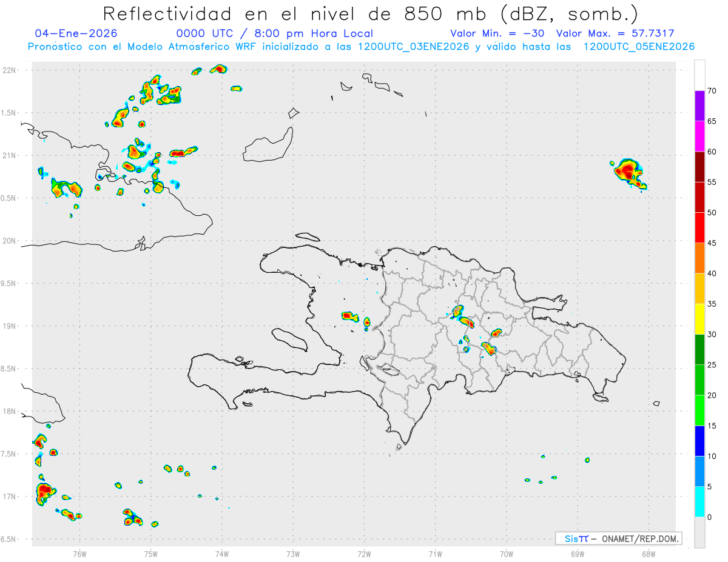The image size is (728, 562).
Task: Click the '18N' latitude axis label
Action: coord(10,411)
